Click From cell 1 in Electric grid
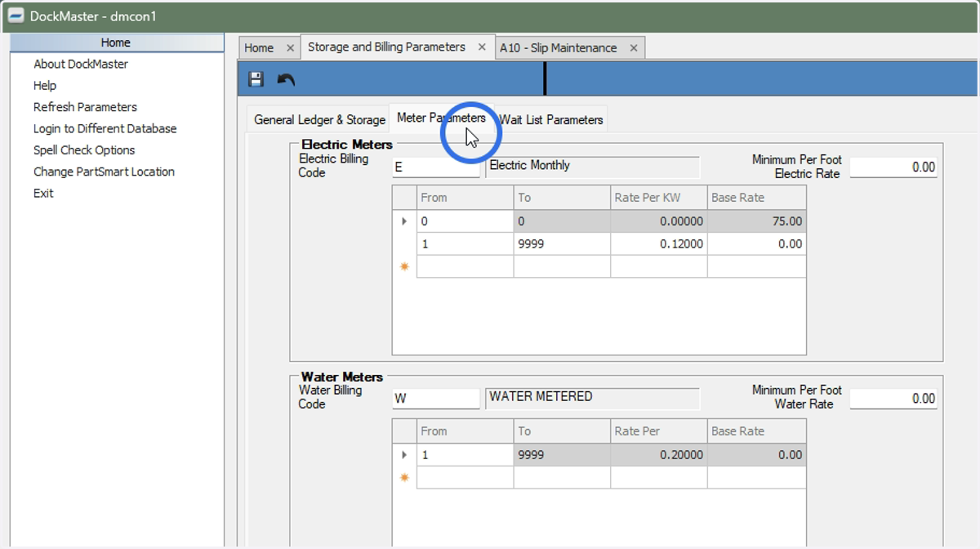This screenshot has width=980, height=549. point(465,244)
